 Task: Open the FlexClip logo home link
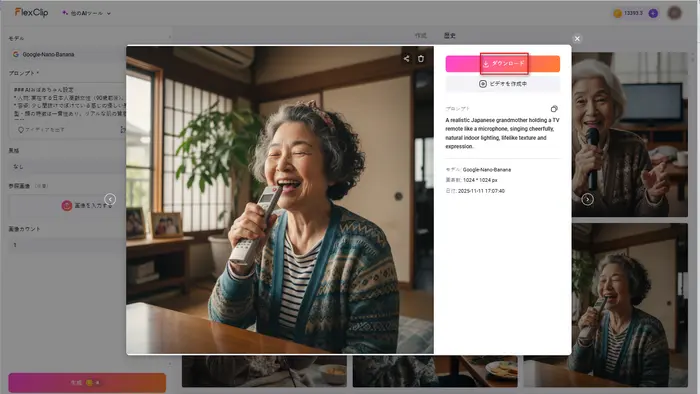(x=31, y=12)
